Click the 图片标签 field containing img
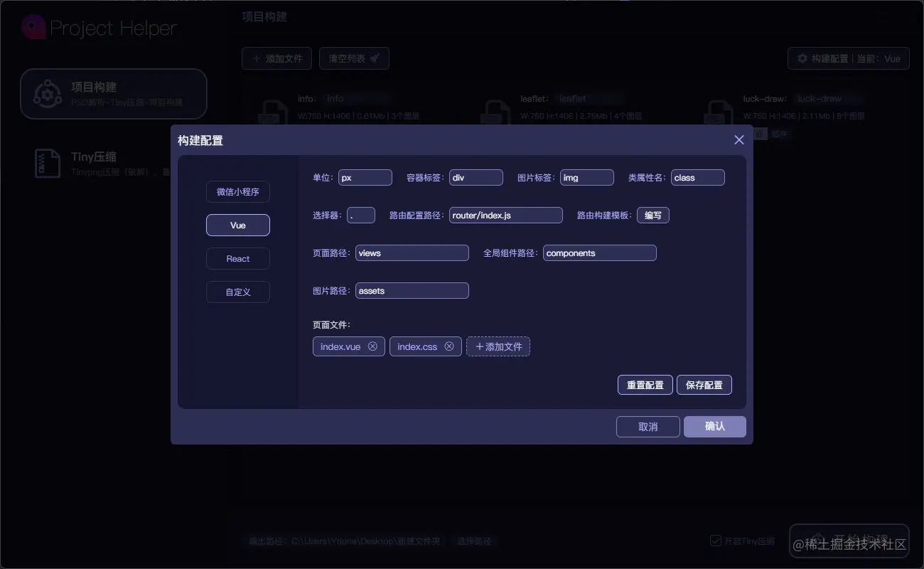Viewport: 924px width, 569px height. coord(587,178)
